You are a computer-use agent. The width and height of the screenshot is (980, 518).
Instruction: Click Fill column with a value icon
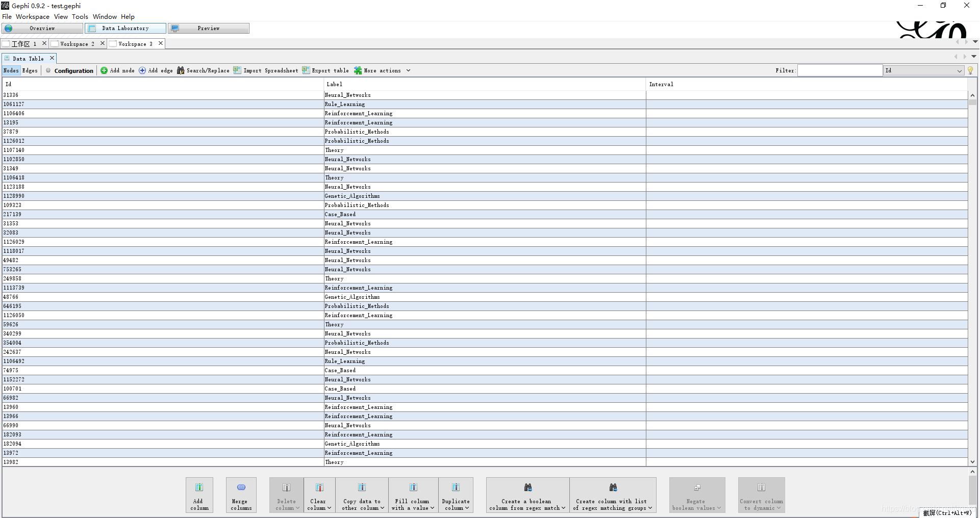tap(413, 487)
